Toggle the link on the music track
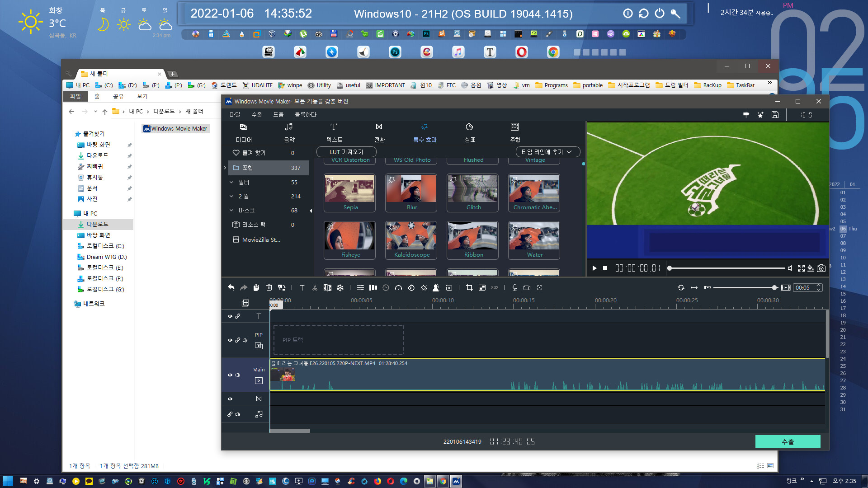 (x=230, y=414)
